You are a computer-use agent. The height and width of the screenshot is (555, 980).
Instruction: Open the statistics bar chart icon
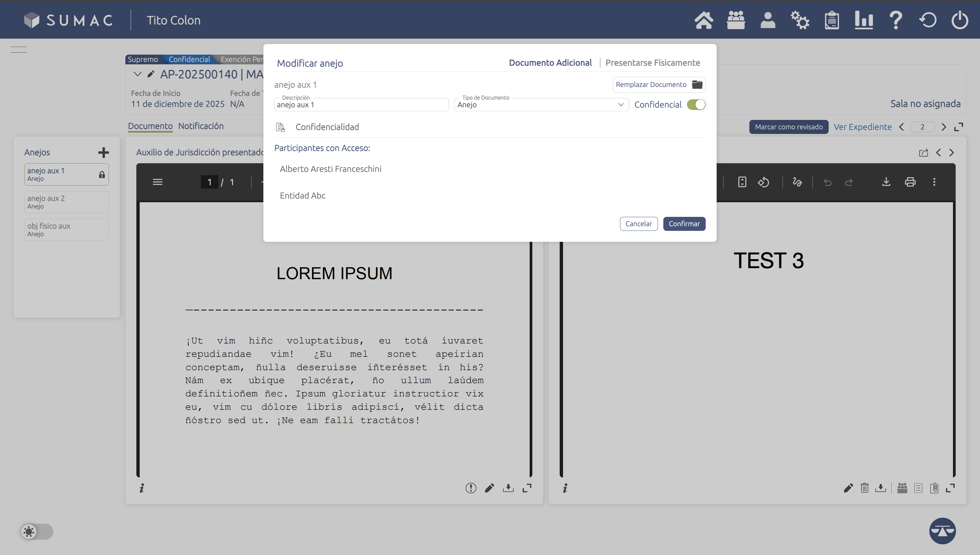(864, 20)
